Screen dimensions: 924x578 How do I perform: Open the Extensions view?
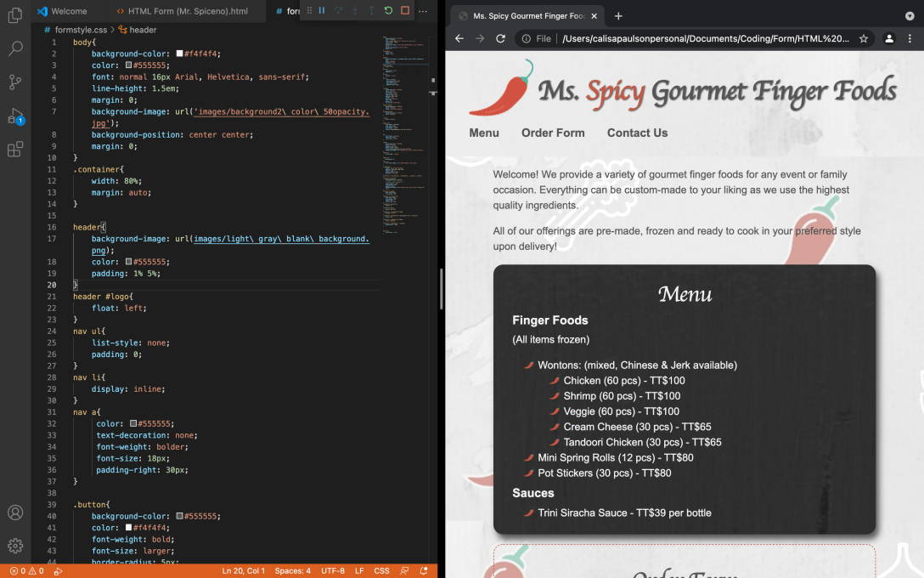15,150
